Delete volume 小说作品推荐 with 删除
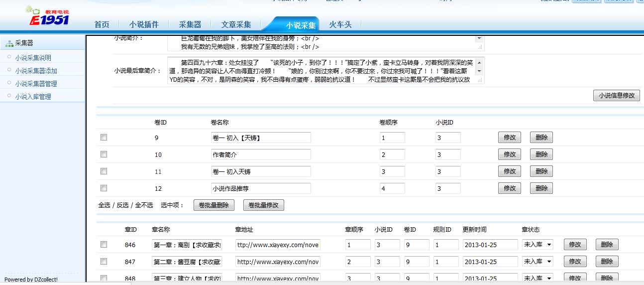Screen dimensions: 644x285 [x=541, y=188]
